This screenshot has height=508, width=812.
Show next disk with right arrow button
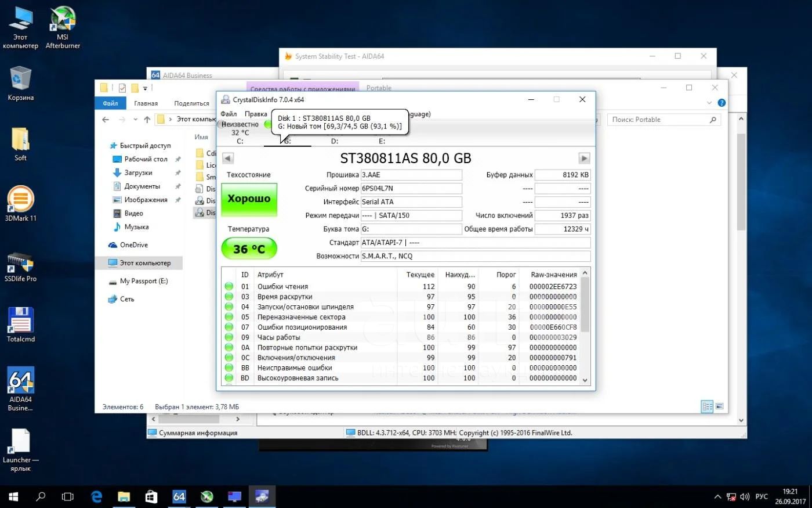[x=584, y=158]
